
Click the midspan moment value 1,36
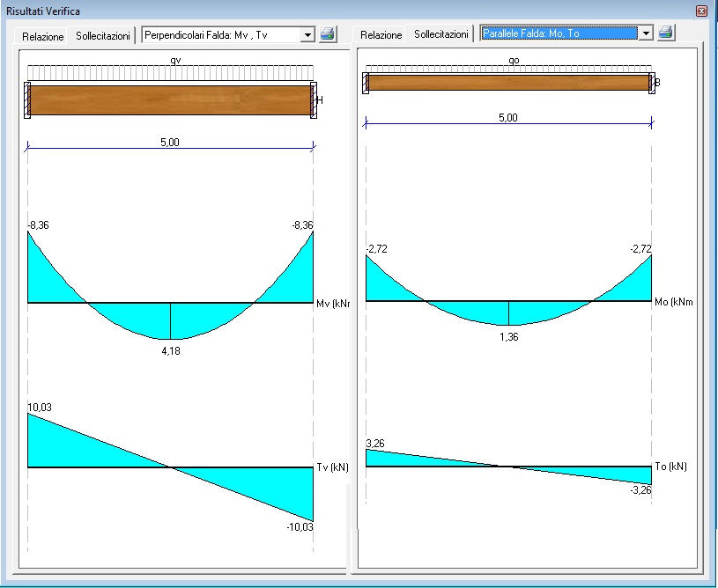(508, 337)
